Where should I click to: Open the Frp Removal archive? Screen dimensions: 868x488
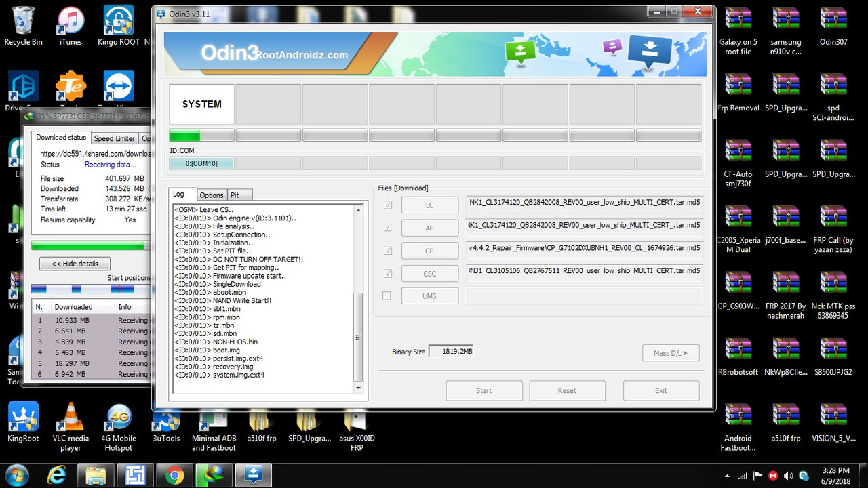click(x=738, y=92)
